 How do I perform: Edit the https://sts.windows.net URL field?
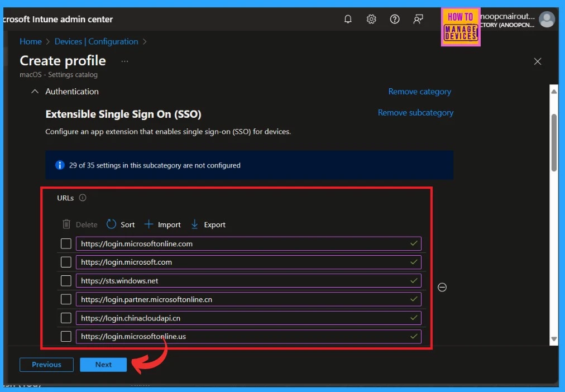[248, 281]
